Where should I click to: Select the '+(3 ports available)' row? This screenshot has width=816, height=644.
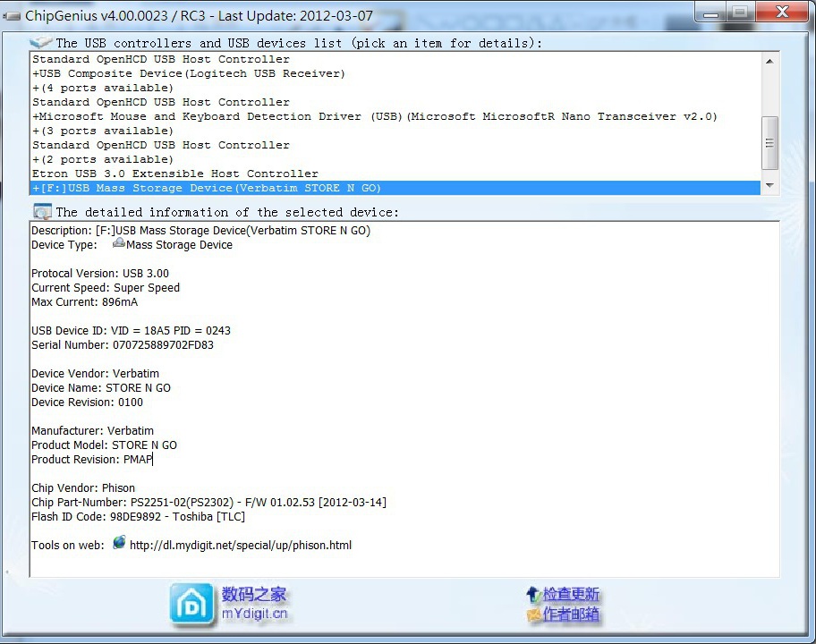[x=395, y=131]
